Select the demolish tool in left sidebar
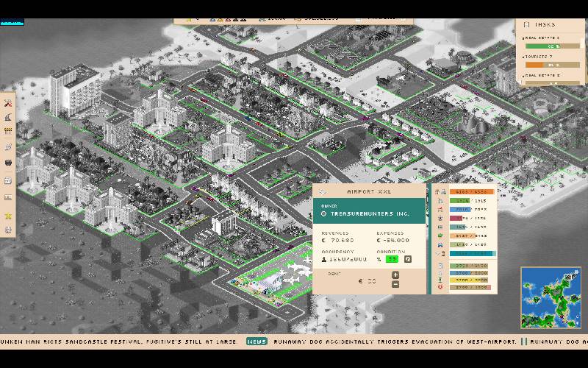Image resolution: width=588 pixels, height=368 pixels. (x=8, y=104)
